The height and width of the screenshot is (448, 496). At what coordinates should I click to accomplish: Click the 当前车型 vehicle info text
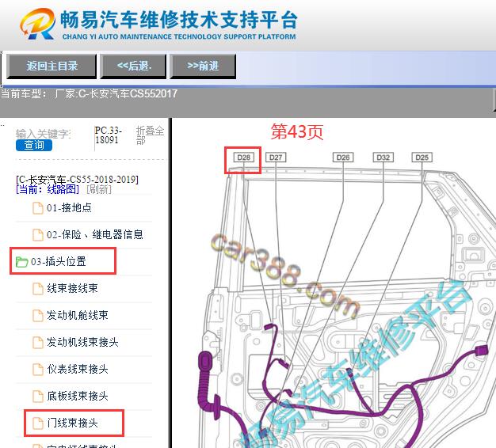tap(89, 94)
